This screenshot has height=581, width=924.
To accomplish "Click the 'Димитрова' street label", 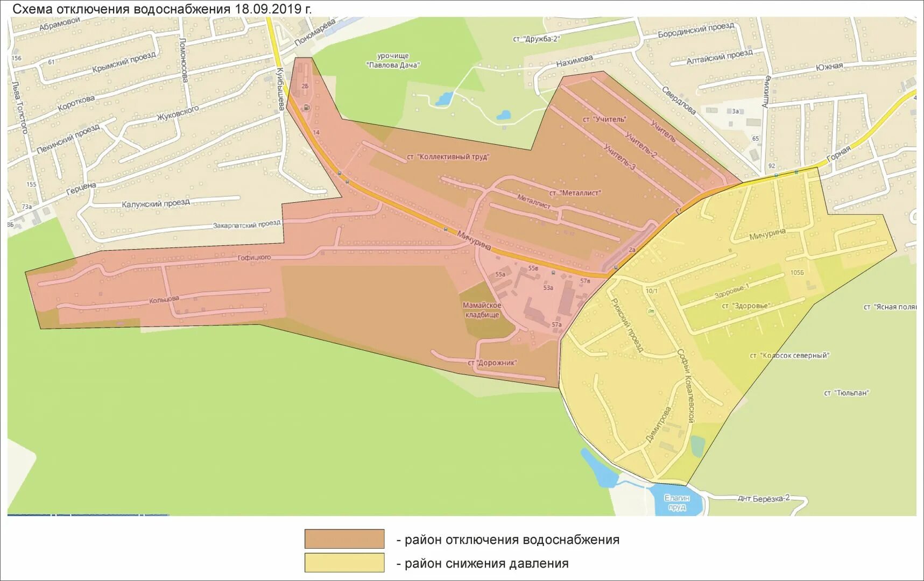I will coord(659,424).
